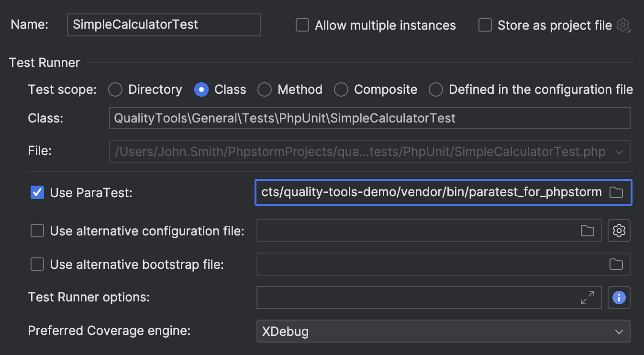Select Directory test scope
Viewport: 644px width, 355px height.
point(115,89)
